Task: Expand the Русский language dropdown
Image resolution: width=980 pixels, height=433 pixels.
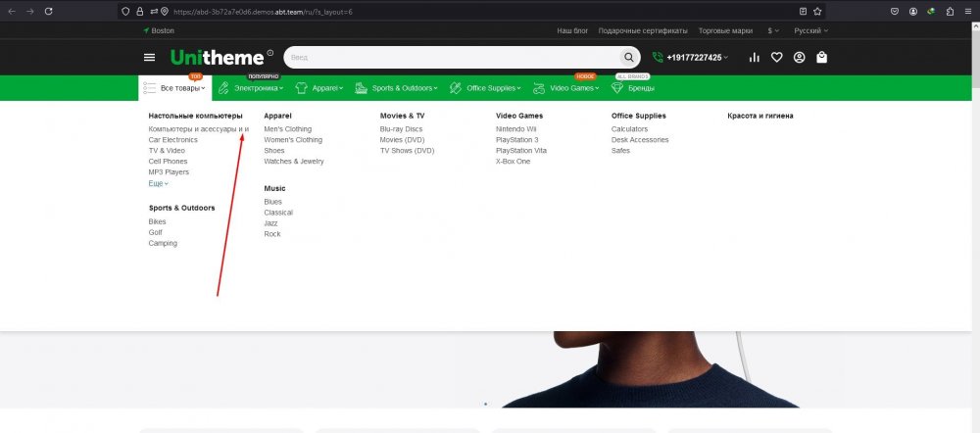Action: [x=811, y=30]
